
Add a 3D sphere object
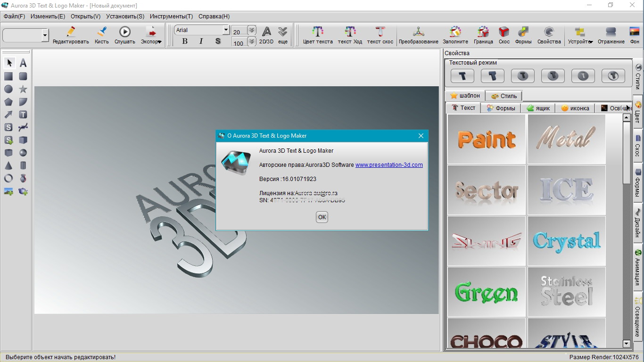(x=23, y=153)
